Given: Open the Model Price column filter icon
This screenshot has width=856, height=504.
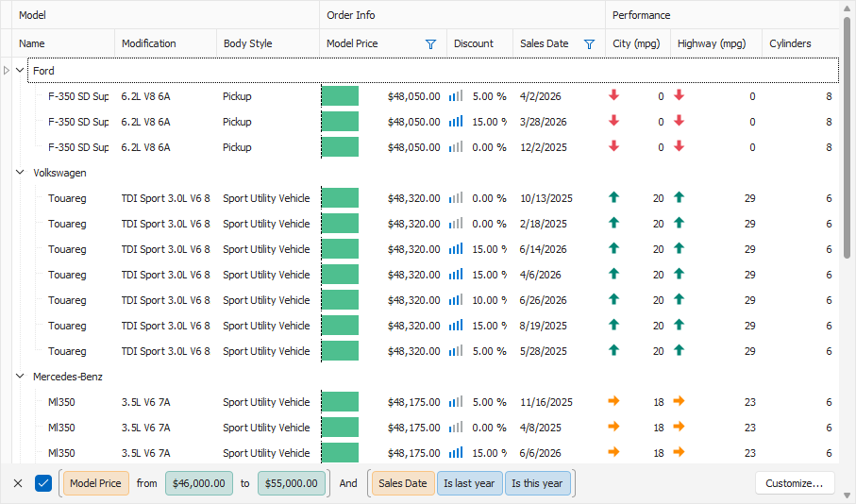Looking at the screenshot, I should click(430, 44).
